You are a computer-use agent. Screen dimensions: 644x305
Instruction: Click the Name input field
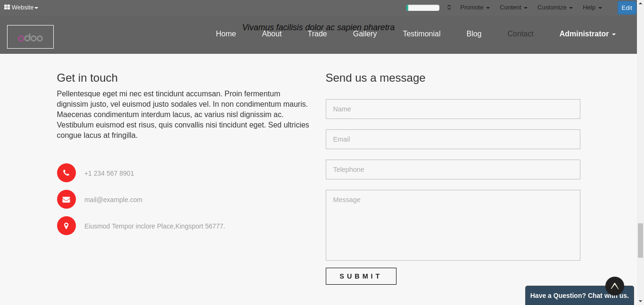[x=453, y=109]
